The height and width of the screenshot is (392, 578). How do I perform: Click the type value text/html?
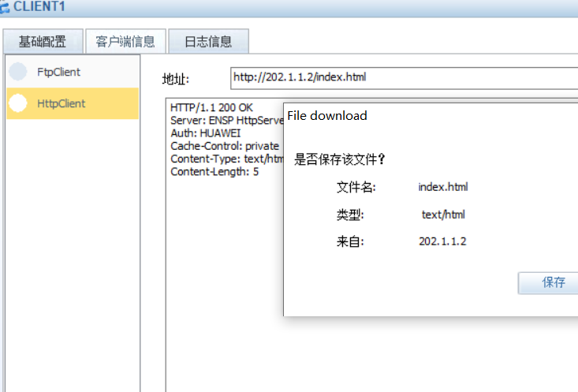pyautogui.click(x=443, y=215)
